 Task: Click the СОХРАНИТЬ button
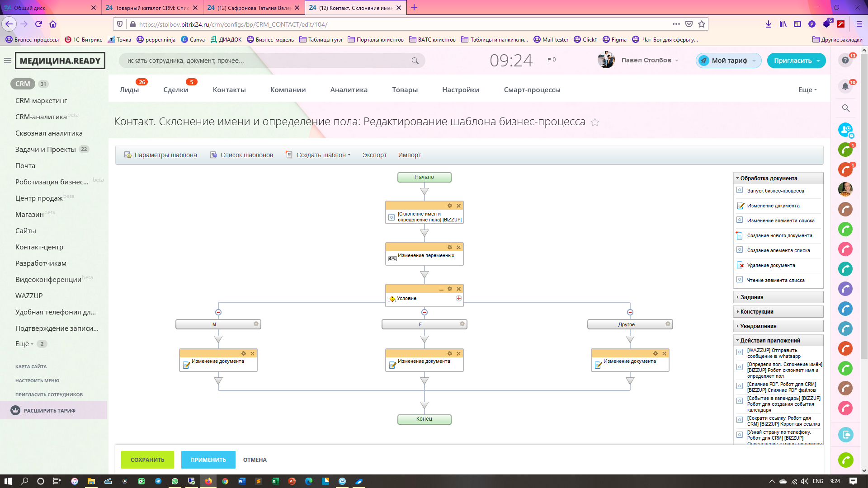pos(147,460)
